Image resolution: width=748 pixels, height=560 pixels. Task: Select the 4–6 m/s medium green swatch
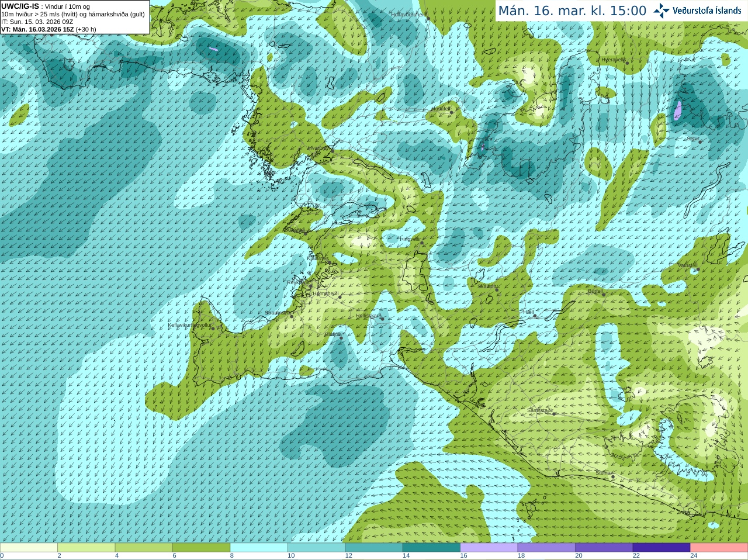[144, 548]
